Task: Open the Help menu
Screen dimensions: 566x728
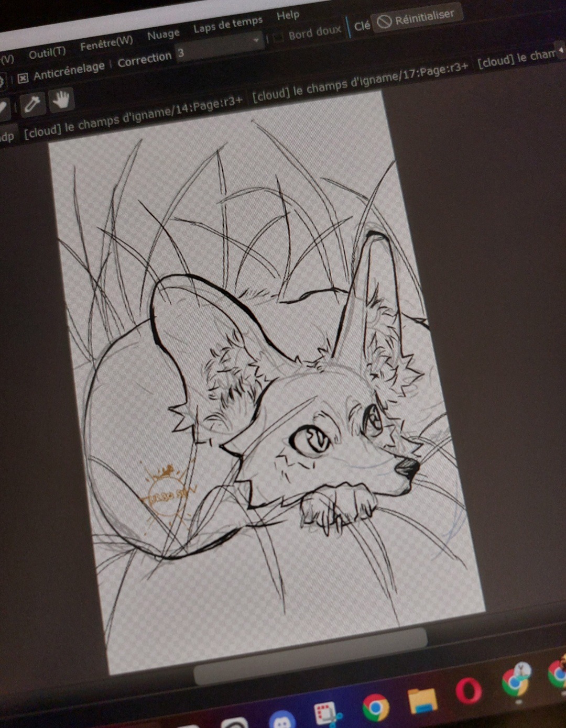Action: [288, 15]
